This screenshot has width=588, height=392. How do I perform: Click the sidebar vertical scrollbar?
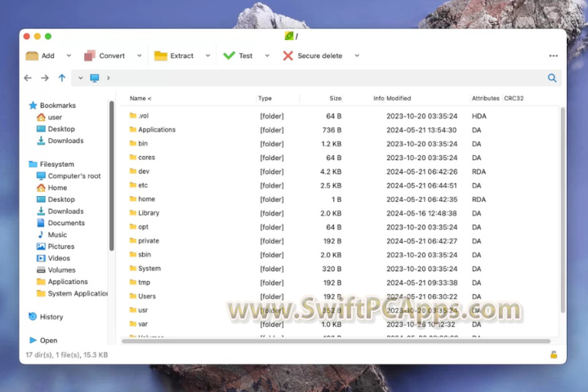pyautogui.click(x=111, y=176)
